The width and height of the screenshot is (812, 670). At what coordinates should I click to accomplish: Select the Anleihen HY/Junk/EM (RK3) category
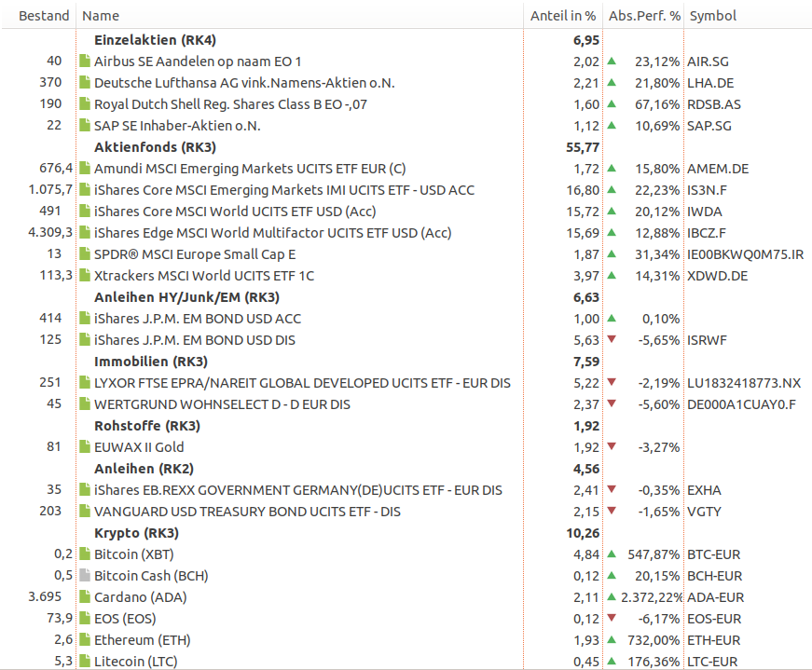click(406, 297)
